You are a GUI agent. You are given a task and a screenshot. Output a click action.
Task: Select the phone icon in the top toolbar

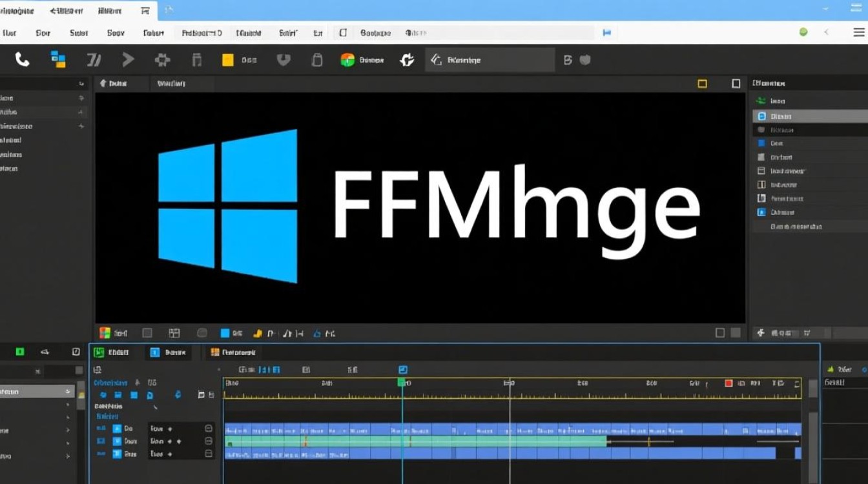click(x=22, y=59)
